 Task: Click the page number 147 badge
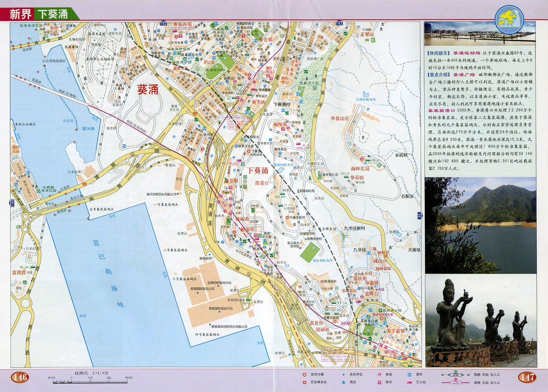[527, 377]
